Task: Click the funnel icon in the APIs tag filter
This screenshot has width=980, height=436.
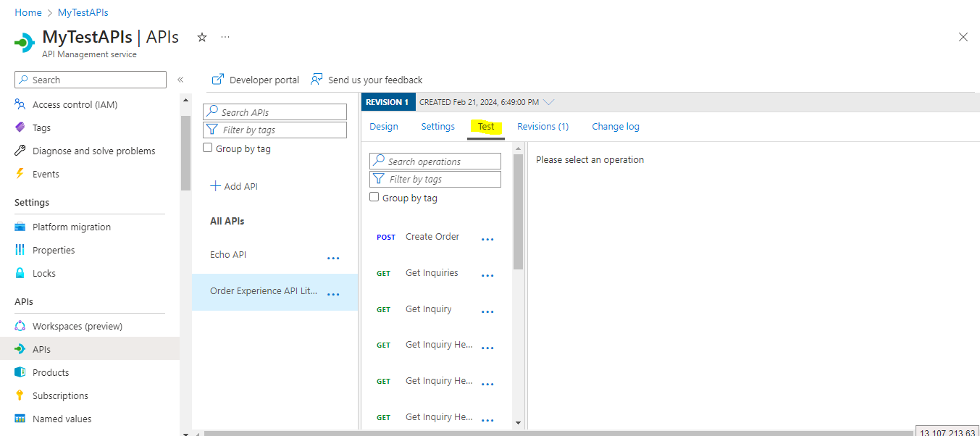Action: (x=212, y=130)
